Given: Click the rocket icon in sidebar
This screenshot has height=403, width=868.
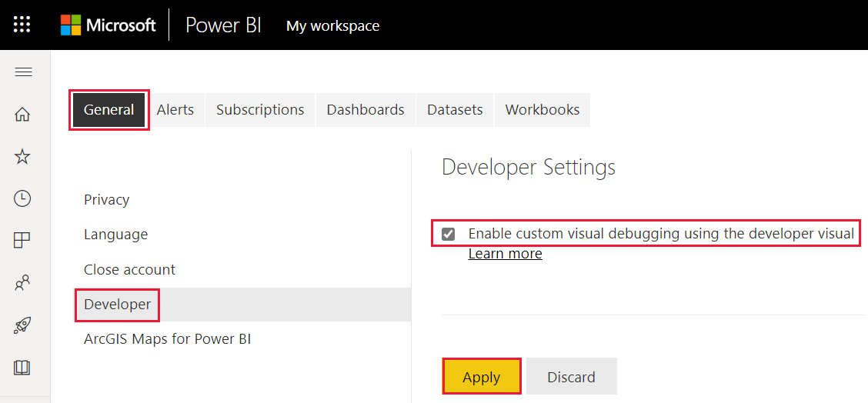Looking at the screenshot, I should tap(23, 325).
